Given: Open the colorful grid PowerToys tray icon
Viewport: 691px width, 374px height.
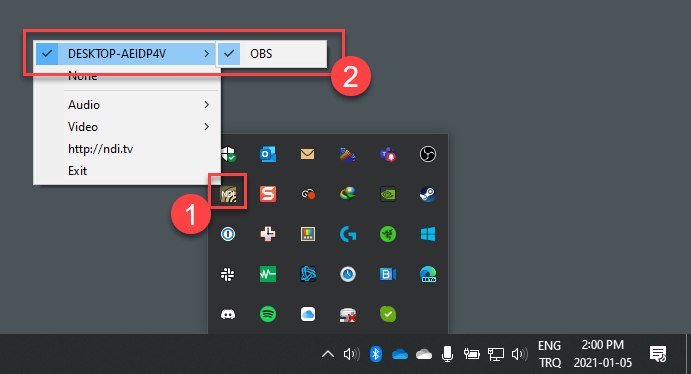Looking at the screenshot, I should point(308,234).
